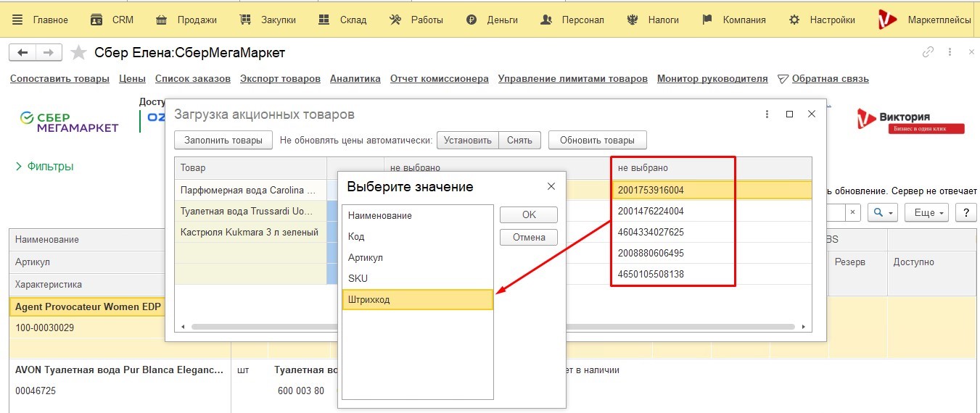Select barcode cell 4604334027625
980x413 pixels.
coord(712,232)
